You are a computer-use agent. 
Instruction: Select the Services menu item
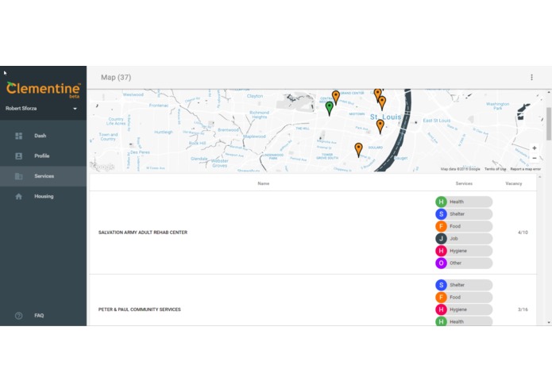coord(44,176)
